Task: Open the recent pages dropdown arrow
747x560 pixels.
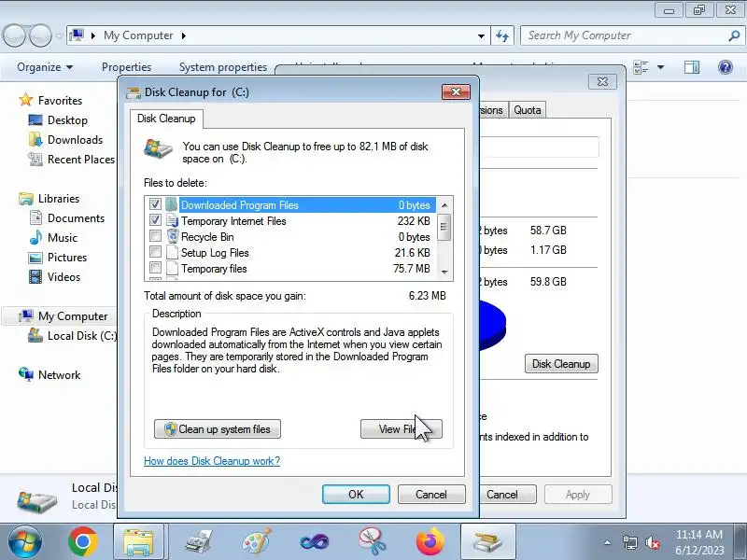Action: click(x=59, y=36)
